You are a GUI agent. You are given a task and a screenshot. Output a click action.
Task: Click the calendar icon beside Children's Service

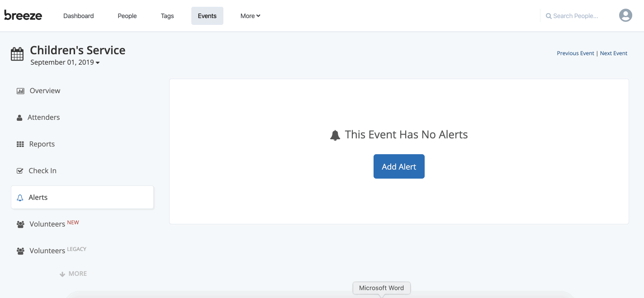[17, 54]
